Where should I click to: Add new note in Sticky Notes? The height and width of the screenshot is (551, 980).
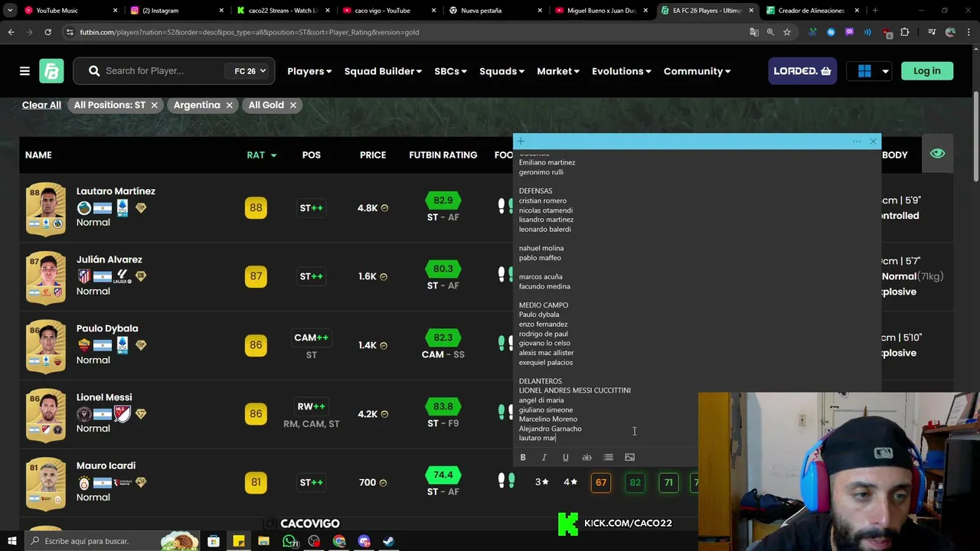coord(521,142)
